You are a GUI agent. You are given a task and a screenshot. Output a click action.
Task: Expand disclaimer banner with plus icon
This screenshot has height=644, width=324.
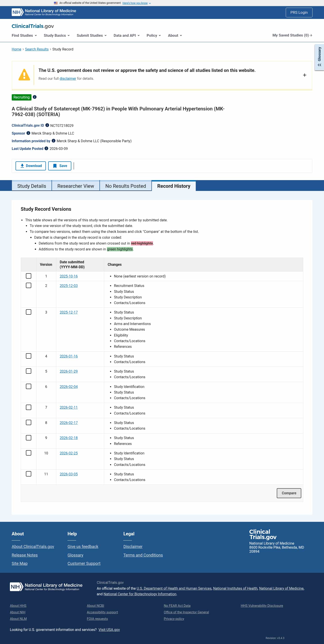click(x=304, y=75)
